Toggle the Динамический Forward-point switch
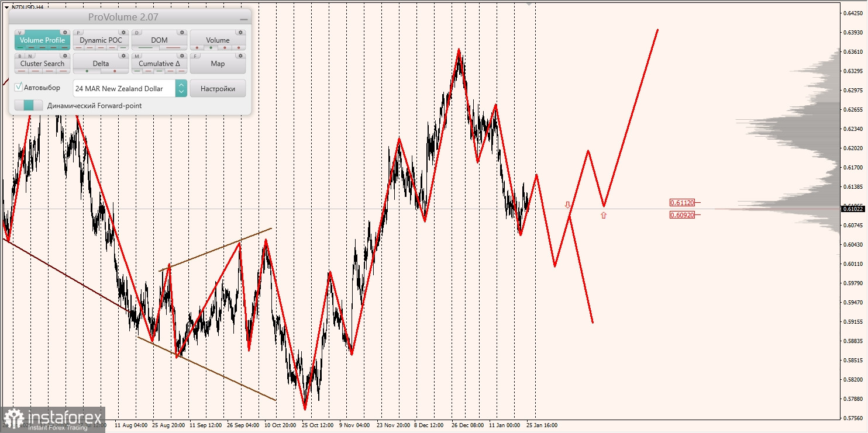The height and width of the screenshot is (433, 868). pyautogui.click(x=29, y=106)
